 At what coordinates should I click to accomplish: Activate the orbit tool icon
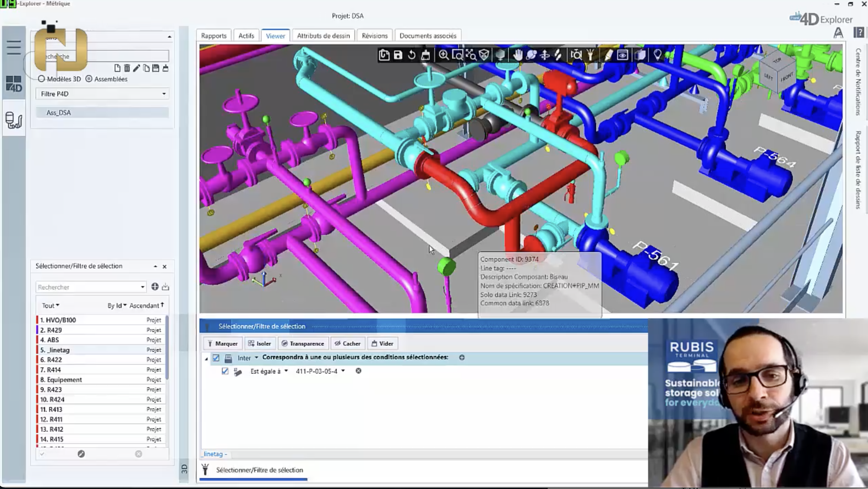(x=531, y=55)
